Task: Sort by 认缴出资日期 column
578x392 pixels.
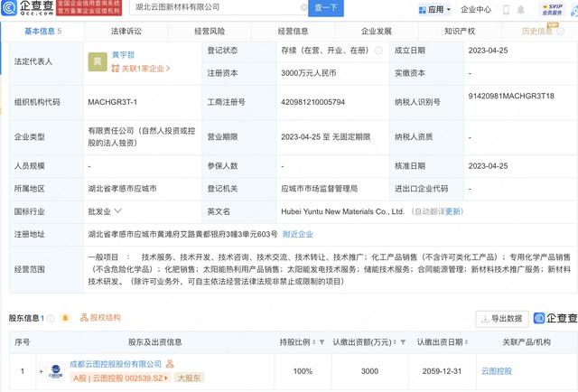Action: [466, 342]
